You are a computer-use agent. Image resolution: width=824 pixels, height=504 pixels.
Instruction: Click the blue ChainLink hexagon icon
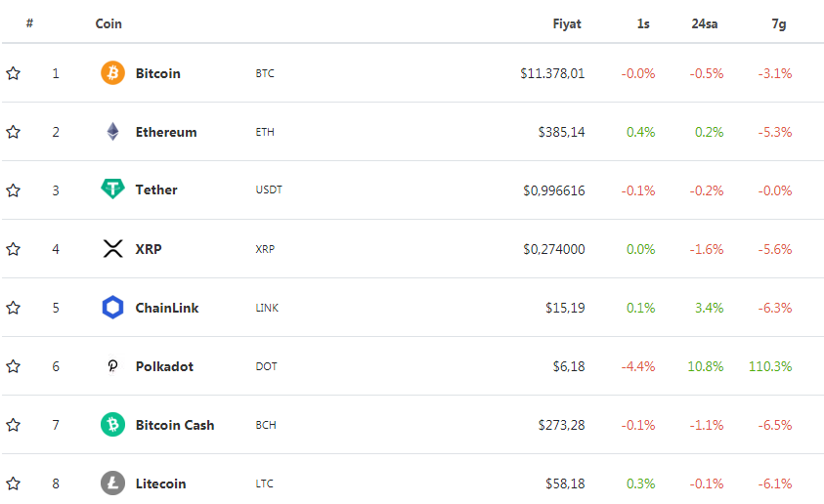point(112,308)
